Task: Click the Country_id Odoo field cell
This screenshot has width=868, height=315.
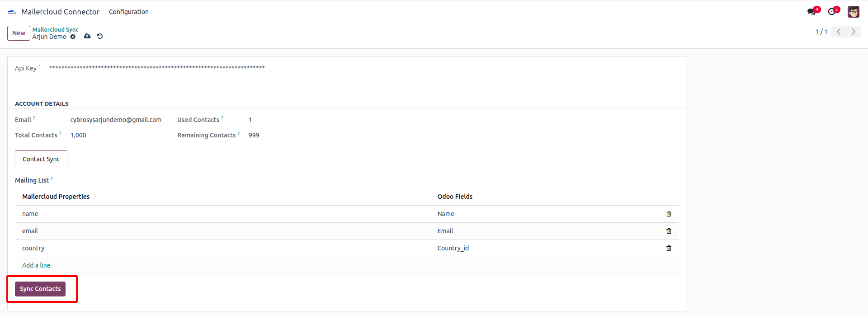Action: [453, 248]
